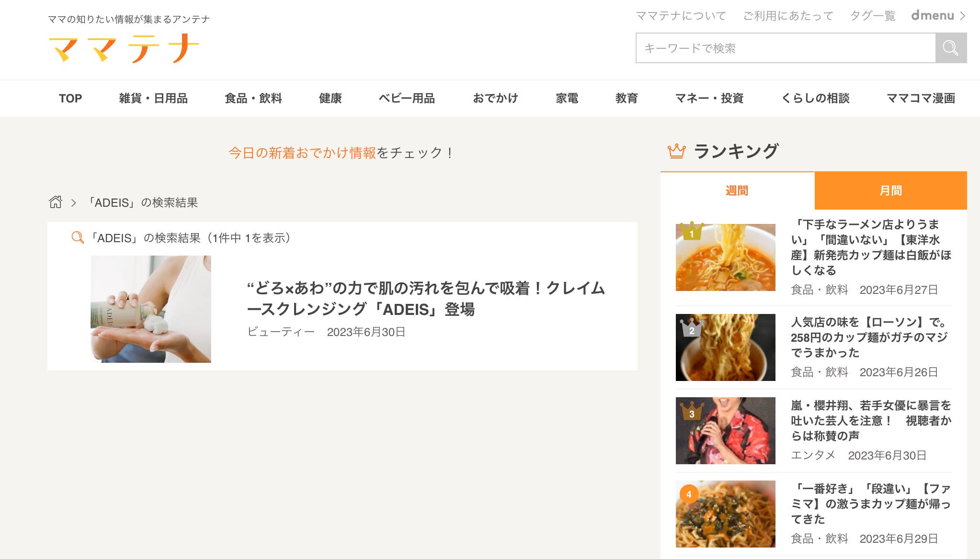The height and width of the screenshot is (559, 980).
Task: Click the magnifier search button
Action: 951,48
